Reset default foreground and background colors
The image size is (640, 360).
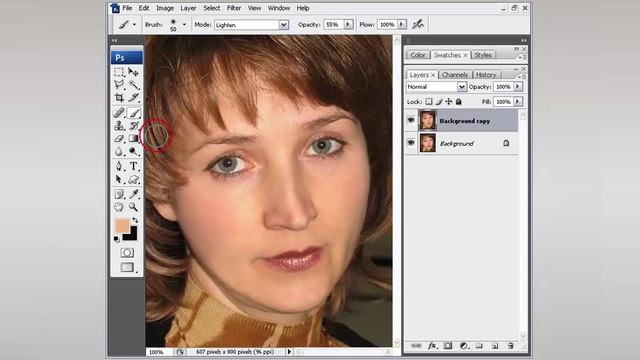click(117, 239)
